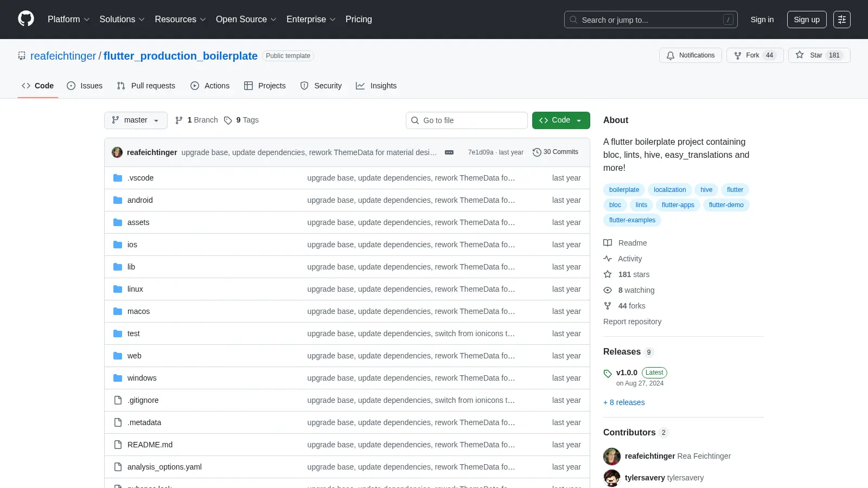Open the lib folder icon
The image size is (868, 488).
[118, 267]
